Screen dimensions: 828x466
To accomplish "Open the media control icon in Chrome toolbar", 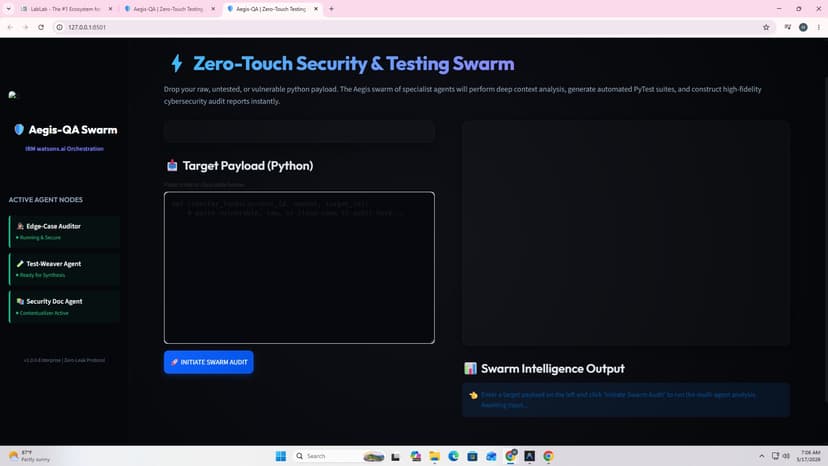I will 787,27.
